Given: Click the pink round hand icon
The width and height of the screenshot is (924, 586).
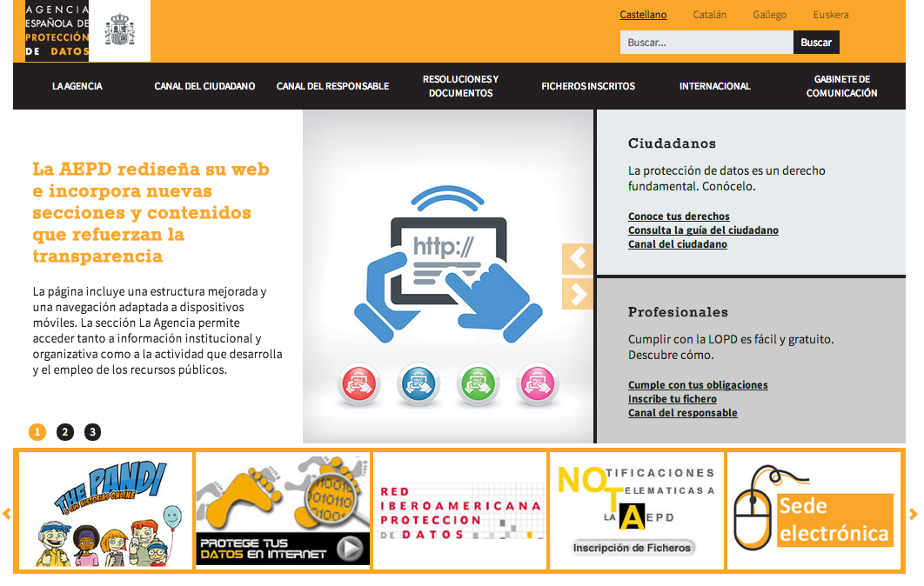Looking at the screenshot, I should (538, 384).
